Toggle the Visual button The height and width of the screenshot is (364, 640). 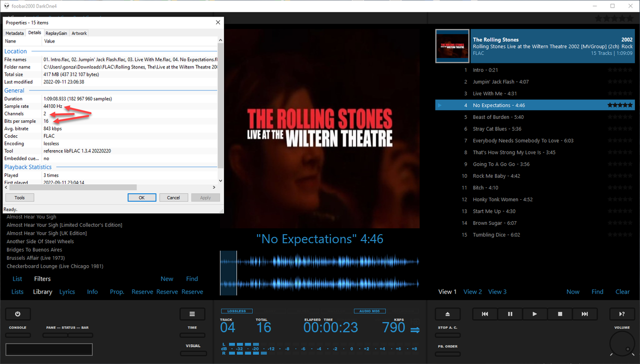tap(192, 354)
